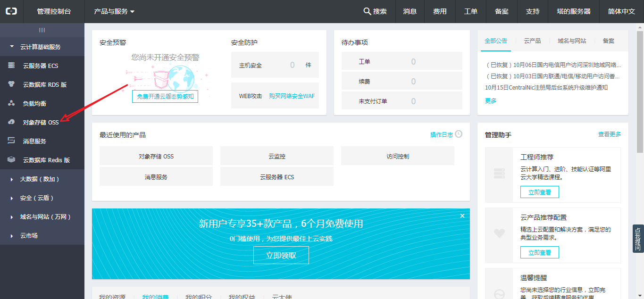Click the heart icon in 云产品推荐配置 card
Image resolution: width=644 pixels, height=299 pixels.
pyautogui.click(x=499, y=233)
